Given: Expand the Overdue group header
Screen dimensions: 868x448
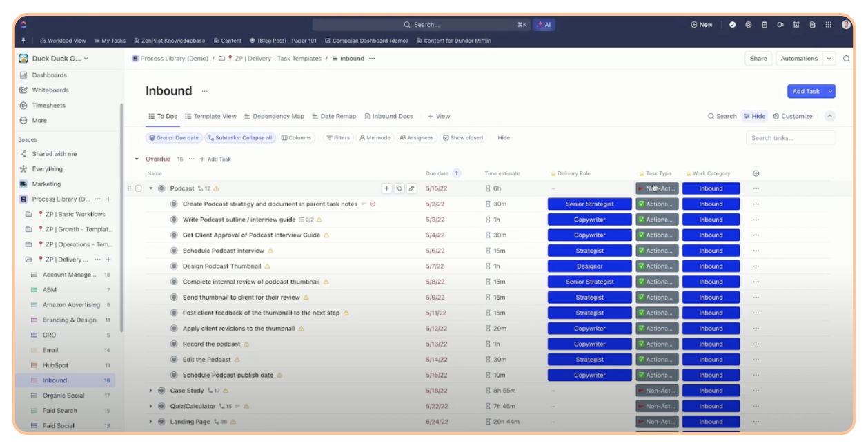Looking at the screenshot, I should pyautogui.click(x=136, y=157).
